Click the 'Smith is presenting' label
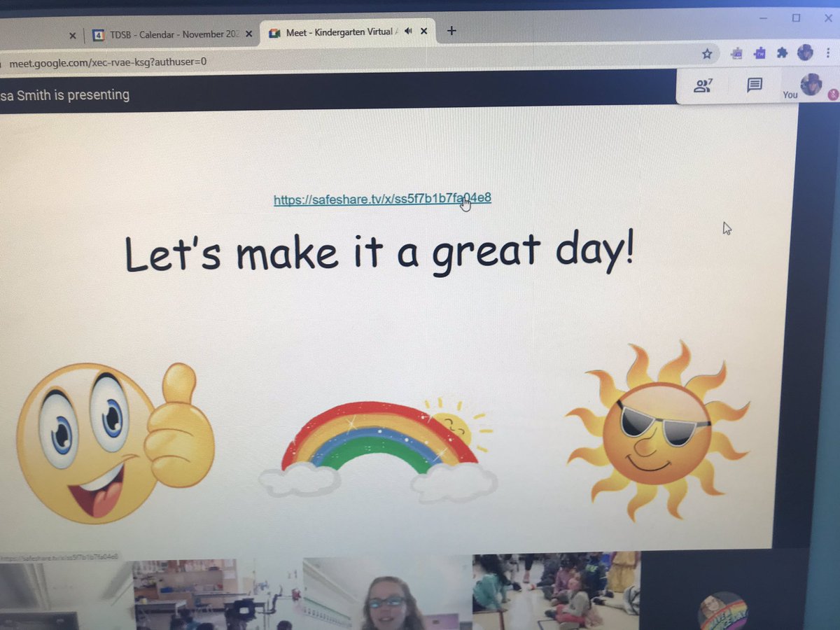 [73, 94]
